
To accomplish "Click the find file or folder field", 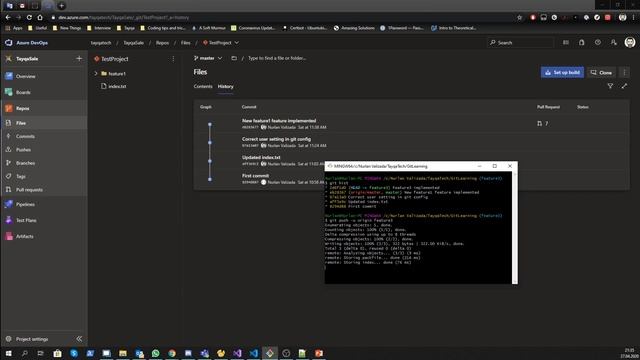I will click(x=277, y=58).
